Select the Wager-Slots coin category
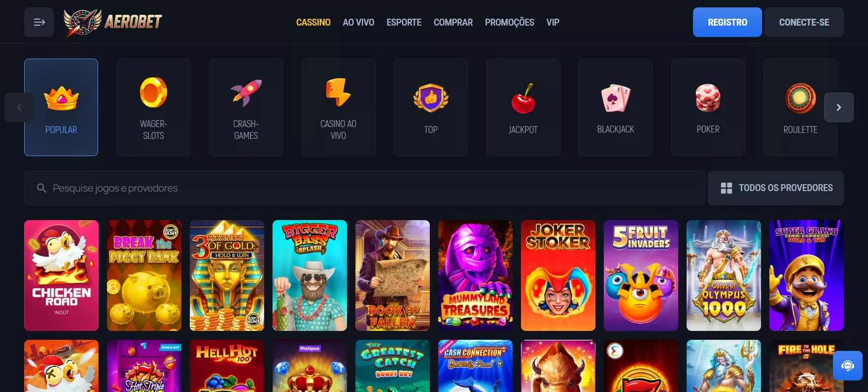This screenshot has height=392, width=868. click(153, 107)
